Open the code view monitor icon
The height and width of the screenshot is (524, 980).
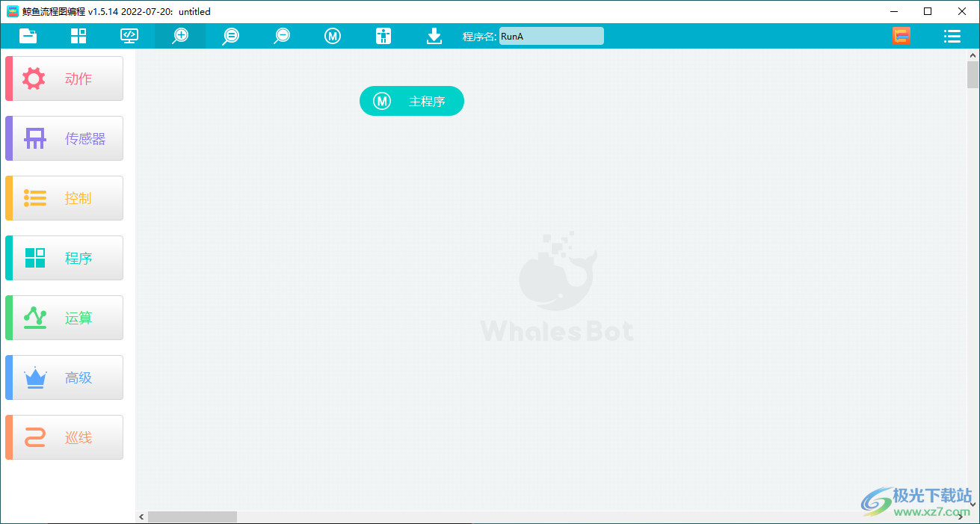(129, 36)
